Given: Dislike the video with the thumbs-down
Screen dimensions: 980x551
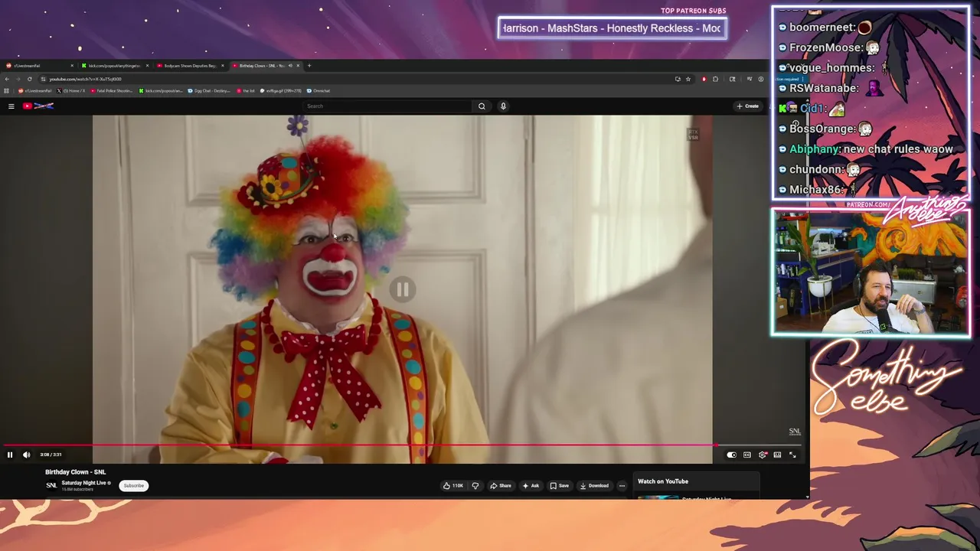Looking at the screenshot, I should [475, 485].
